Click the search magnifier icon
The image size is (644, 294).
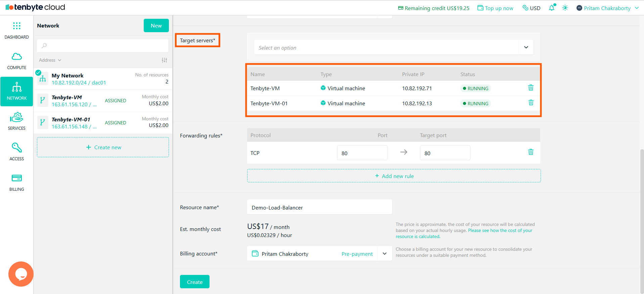click(44, 46)
